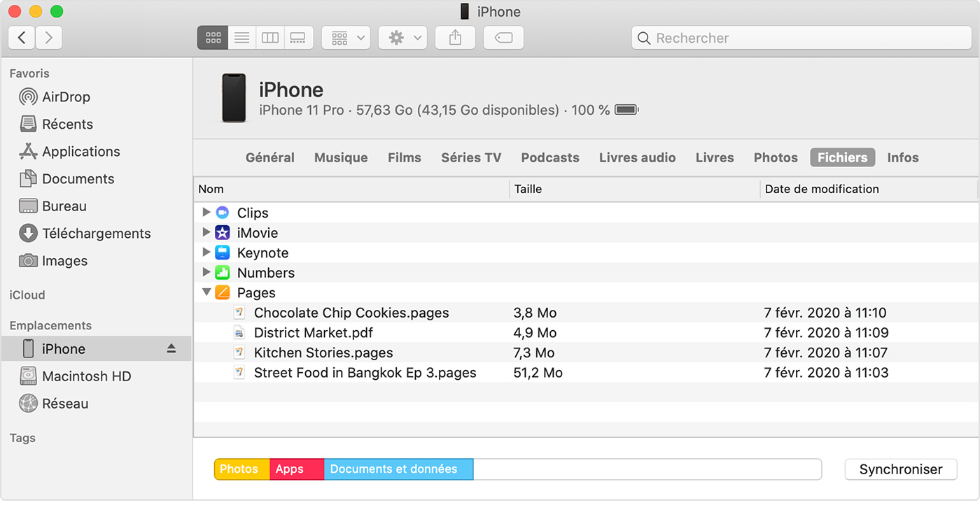Open Bureau in the sidebar

tap(52, 206)
